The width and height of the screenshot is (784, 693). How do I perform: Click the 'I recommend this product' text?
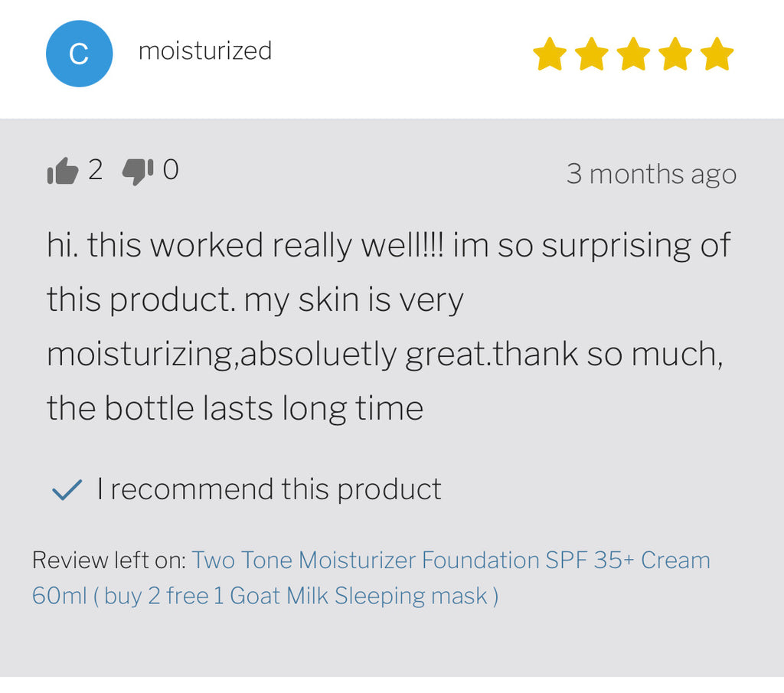click(269, 489)
